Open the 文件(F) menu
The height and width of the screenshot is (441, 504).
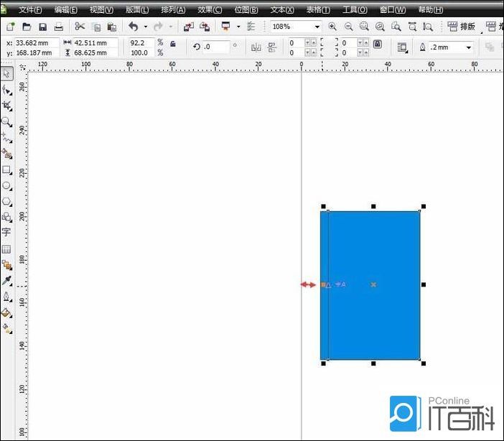tap(30, 10)
